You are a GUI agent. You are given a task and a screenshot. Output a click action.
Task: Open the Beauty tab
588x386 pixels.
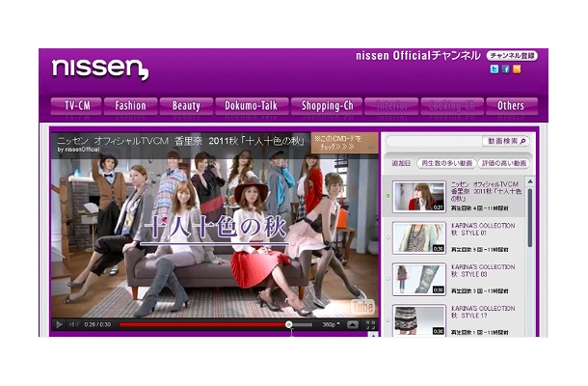coord(186,106)
